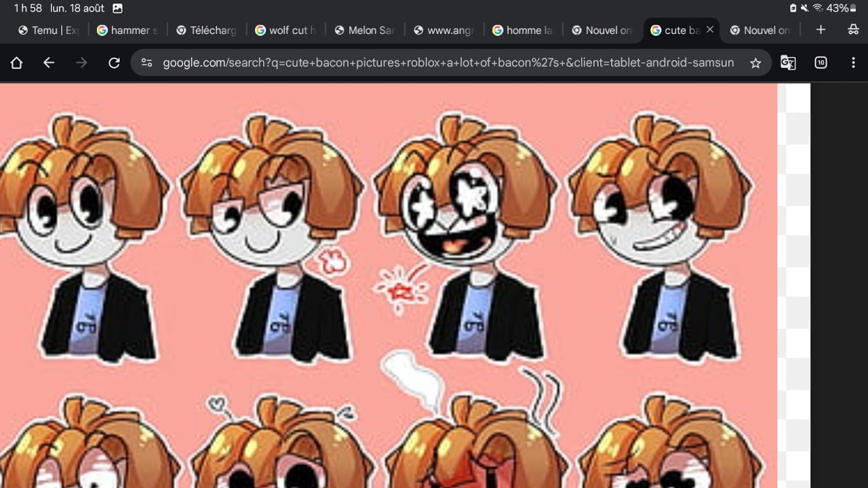The image size is (868, 488).
Task: Tap the battery 43% status indicator
Action: pos(841,8)
